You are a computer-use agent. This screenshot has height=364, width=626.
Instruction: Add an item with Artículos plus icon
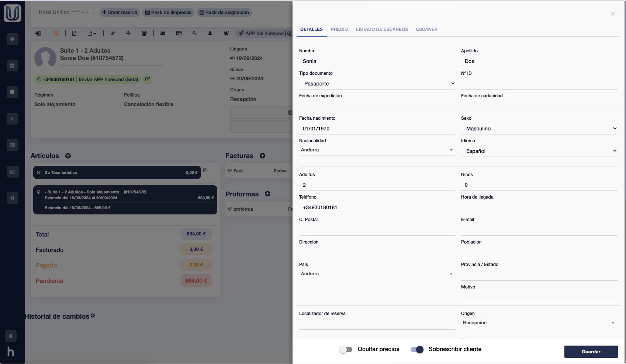point(68,156)
